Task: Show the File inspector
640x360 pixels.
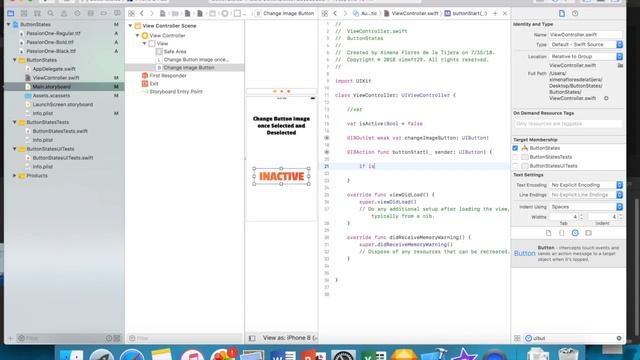Action: pos(562,13)
